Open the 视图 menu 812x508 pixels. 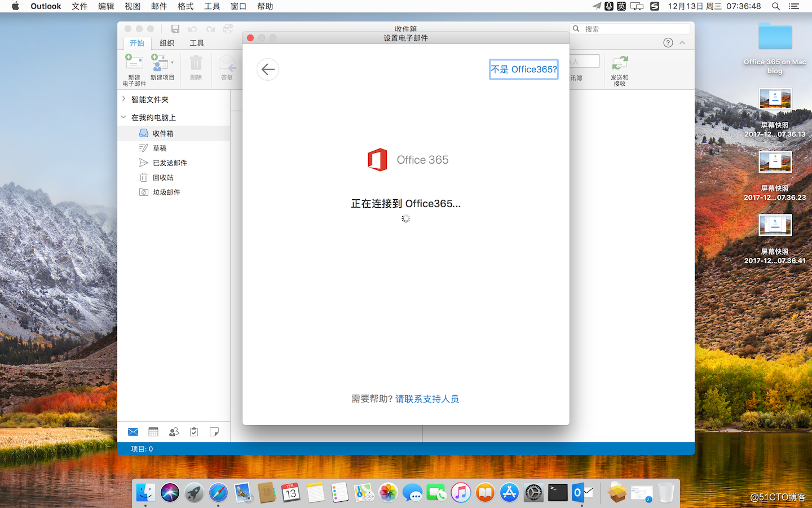pos(133,6)
